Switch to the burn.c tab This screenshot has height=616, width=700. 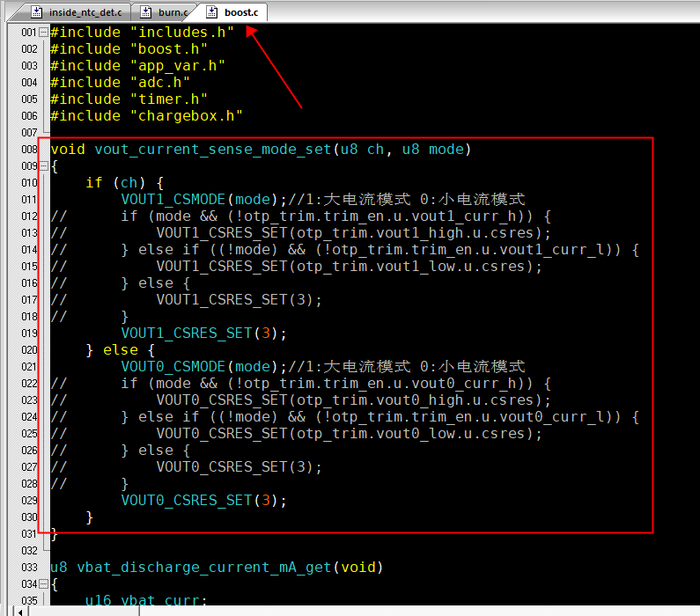pyautogui.click(x=166, y=12)
